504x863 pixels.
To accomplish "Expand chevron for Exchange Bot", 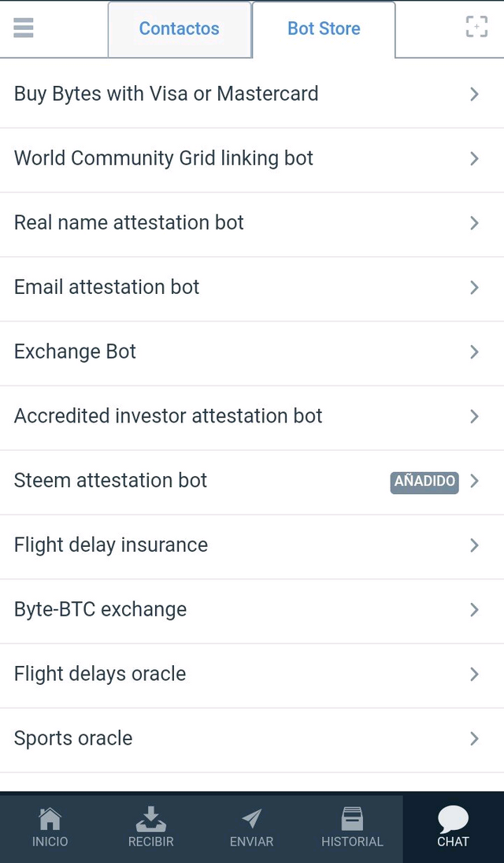I will 474,352.
